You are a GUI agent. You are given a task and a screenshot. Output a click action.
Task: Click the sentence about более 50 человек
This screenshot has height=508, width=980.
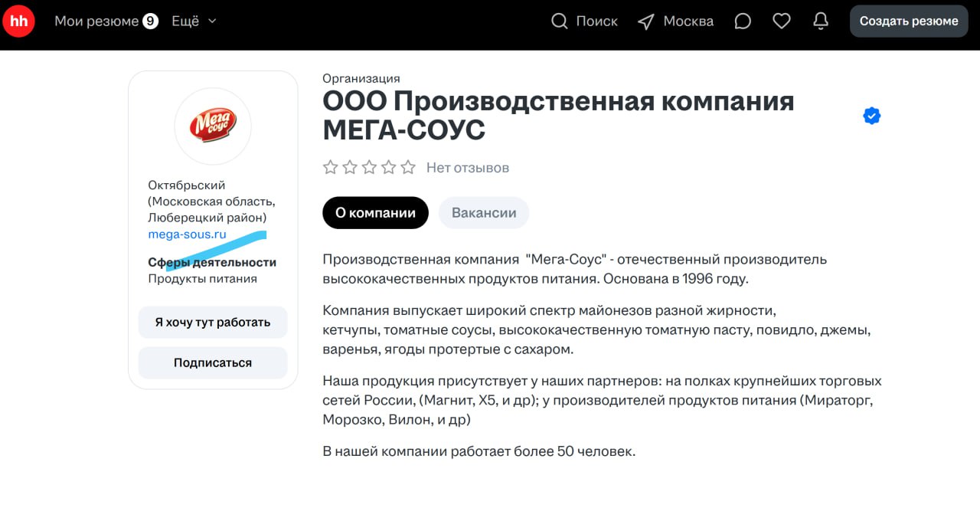(x=479, y=451)
